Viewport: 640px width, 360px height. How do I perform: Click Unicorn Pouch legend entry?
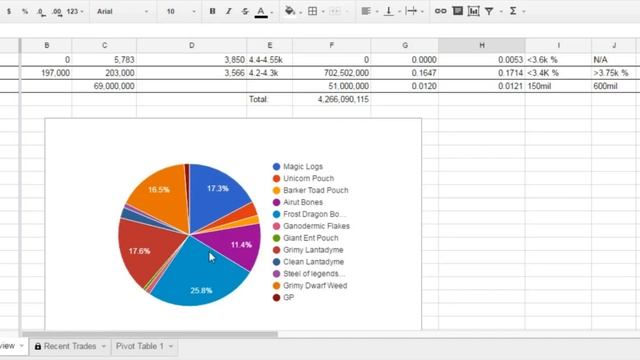(x=303, y=178)
